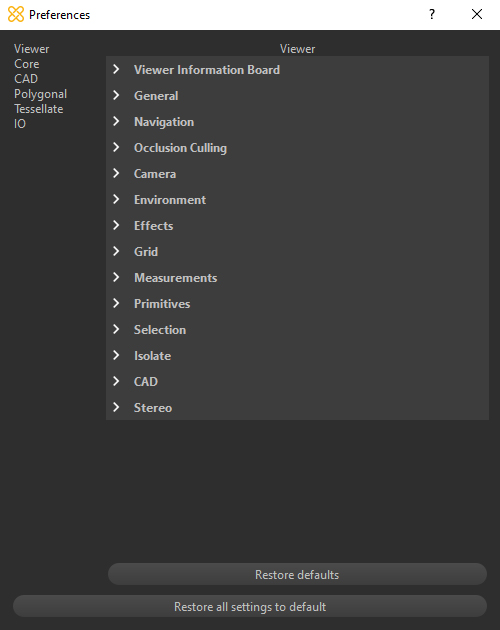Expand the Camera settings chevron
Image resolution: width=500 pixels, height=630 pixels.
click(116, 174)
